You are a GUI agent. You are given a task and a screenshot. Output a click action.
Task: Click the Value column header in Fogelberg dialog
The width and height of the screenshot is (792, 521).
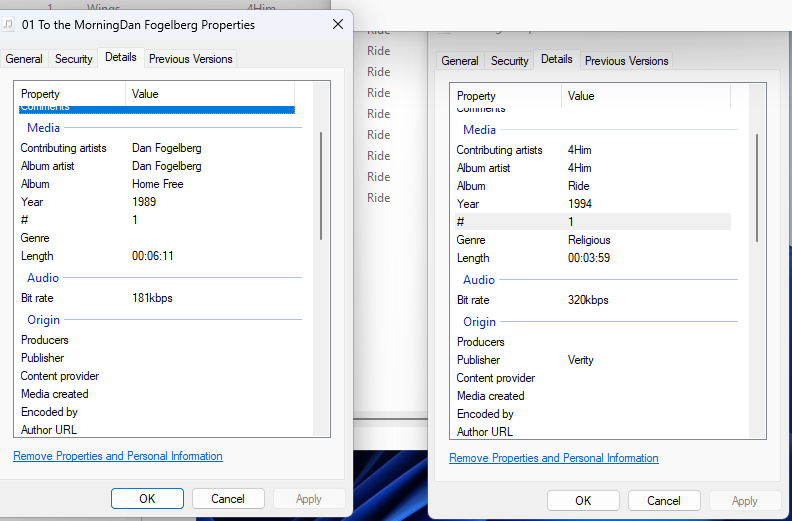(210, 94)
